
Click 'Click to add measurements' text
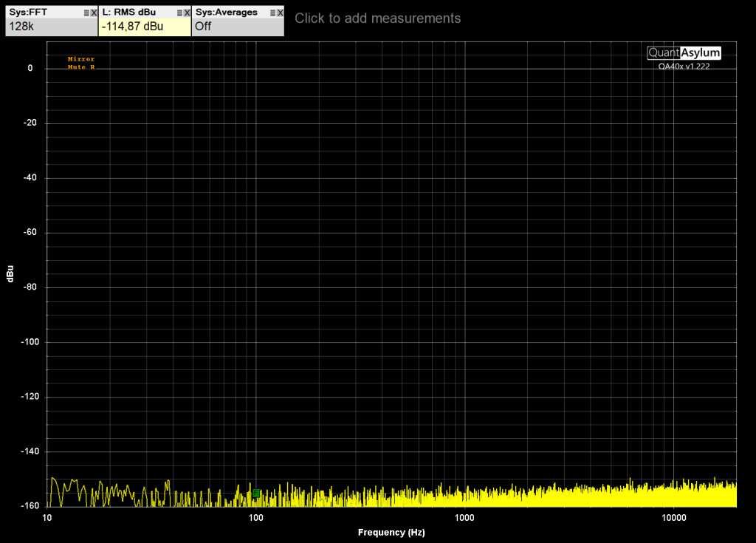coord(377,18)
